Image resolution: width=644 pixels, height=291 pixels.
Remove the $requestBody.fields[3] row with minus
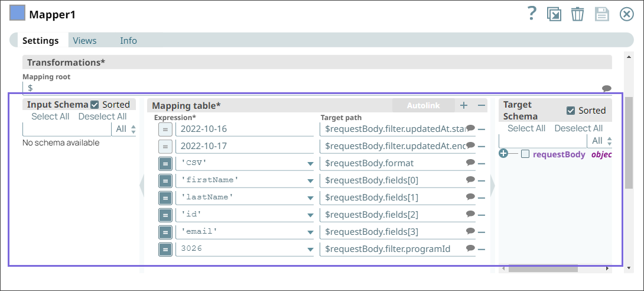point(482,232)
